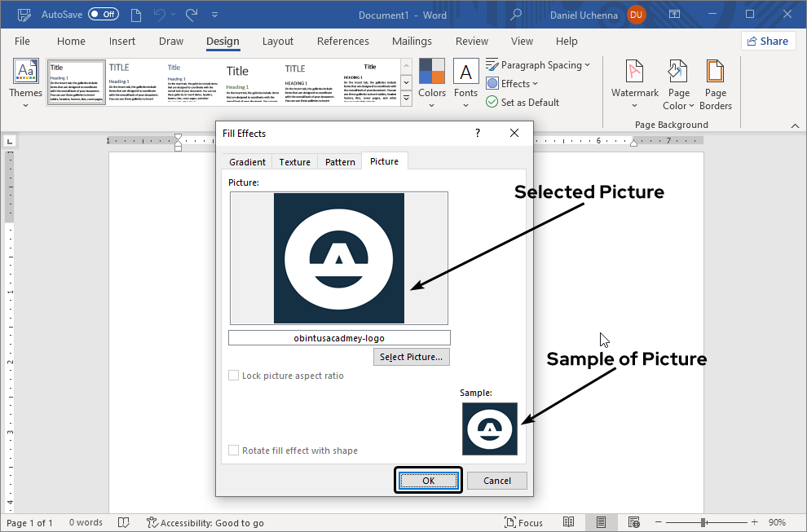
Task: Click the Select Picture button
Action: point(411,357)
